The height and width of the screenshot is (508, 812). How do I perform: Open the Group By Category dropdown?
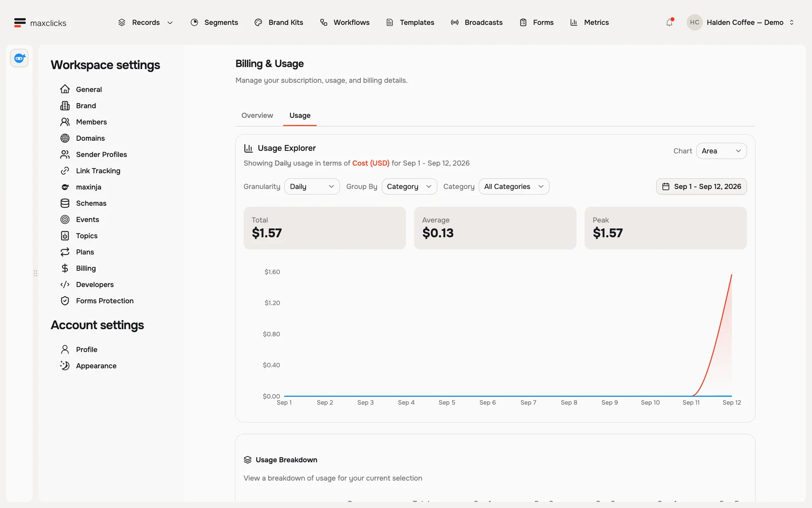tap(409, 186)
